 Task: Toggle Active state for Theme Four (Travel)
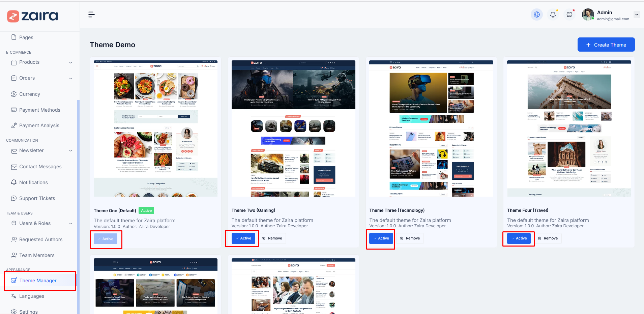pyautogui.click(x=518, y=238)
